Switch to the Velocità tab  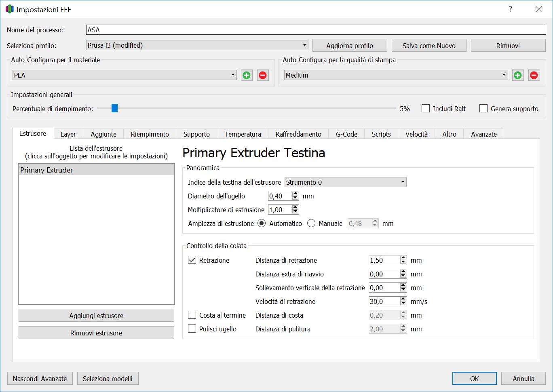pyautogui.click(x=416, y=134)
